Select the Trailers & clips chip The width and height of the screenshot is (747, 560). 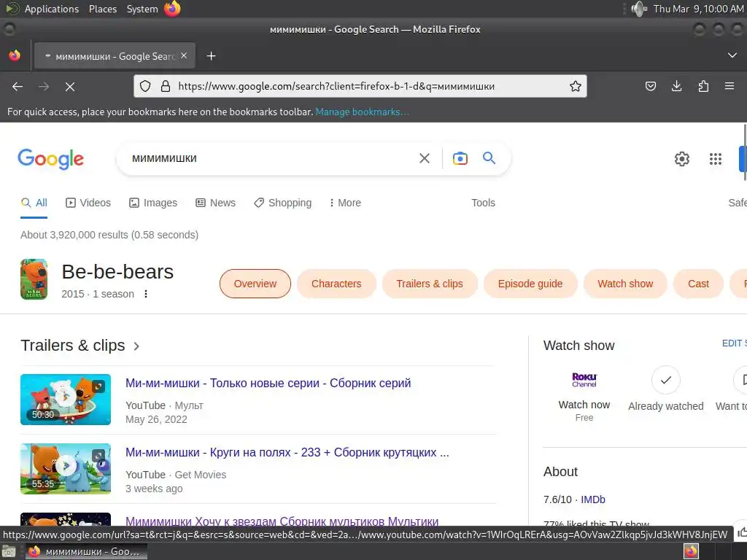coord(429,284)
